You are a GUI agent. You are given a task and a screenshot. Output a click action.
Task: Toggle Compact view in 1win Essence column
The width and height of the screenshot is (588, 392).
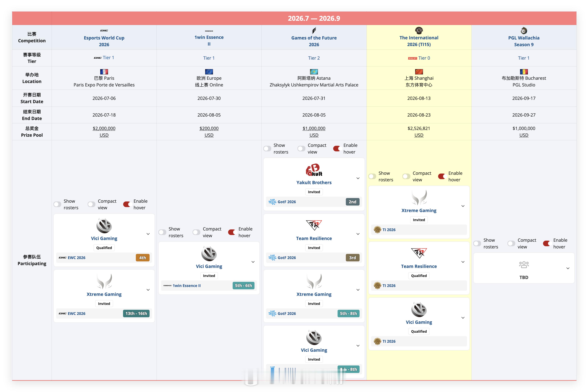tap(196, 232)
